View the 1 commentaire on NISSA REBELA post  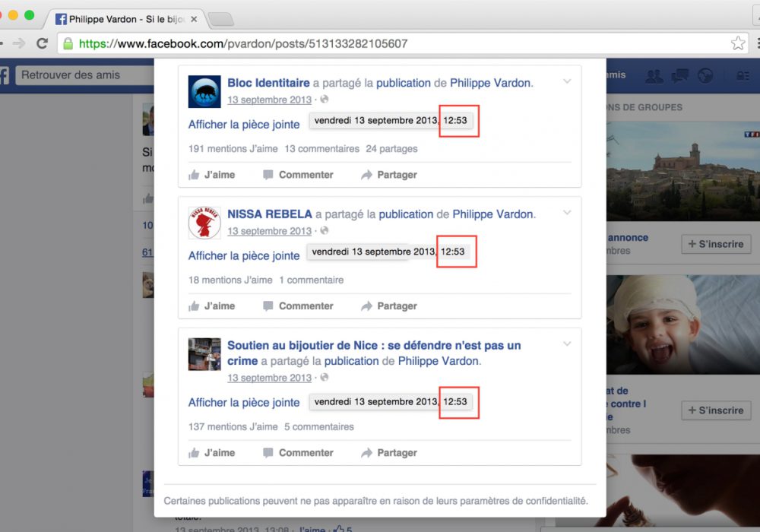click(311, 280)
